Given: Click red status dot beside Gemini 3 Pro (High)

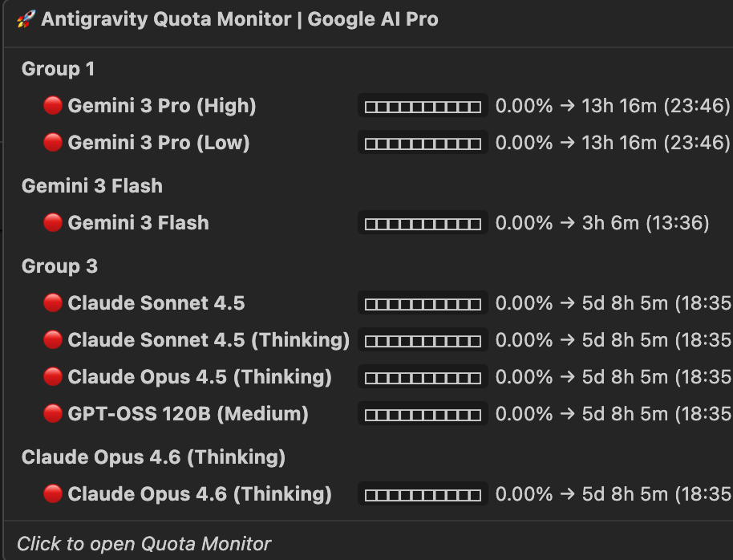Looking at the screenshot, I should click(x=53, y=106).
